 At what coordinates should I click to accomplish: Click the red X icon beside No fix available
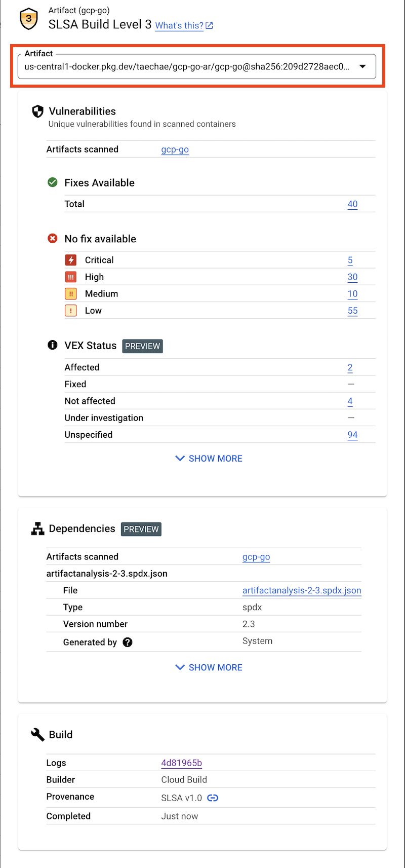click(52, 238)
